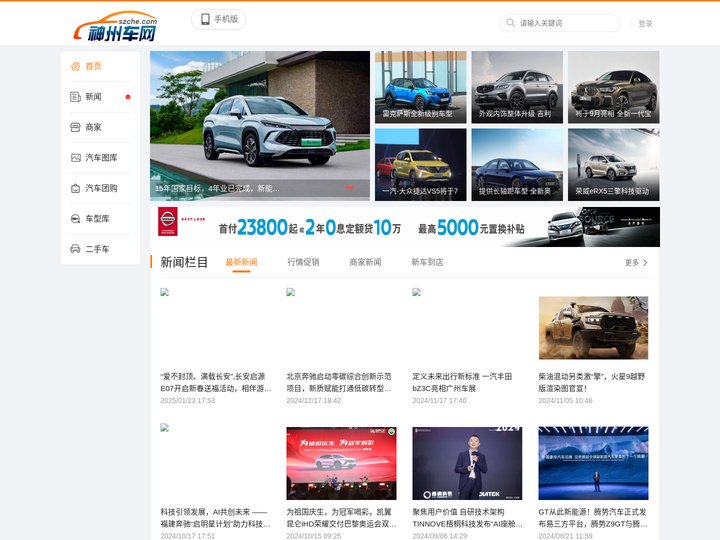The width and height of the screenshot is (720, 540).
Task: Click the Nissan 首付23800起 promotional banner
Action: pyautogui.click(x=405, y=227)
